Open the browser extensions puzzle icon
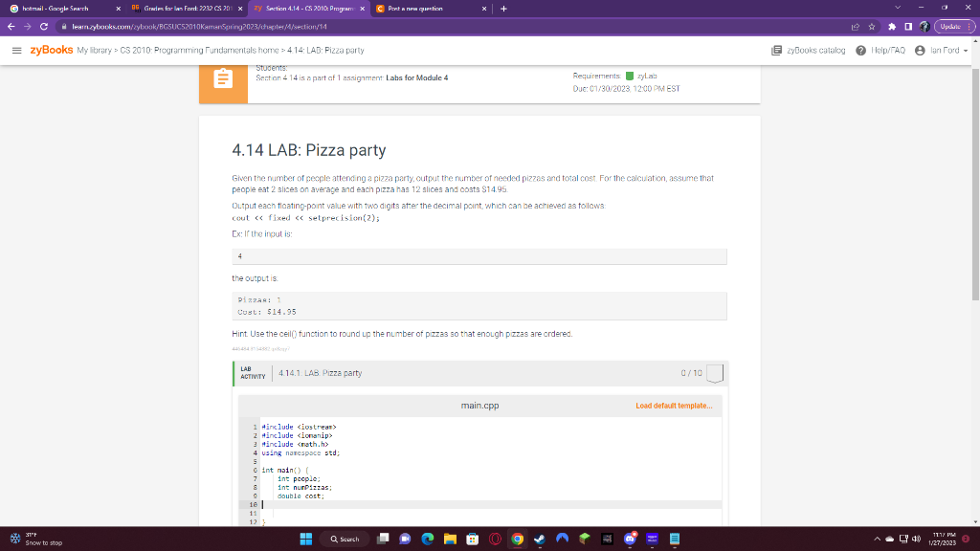 (892, 27)
